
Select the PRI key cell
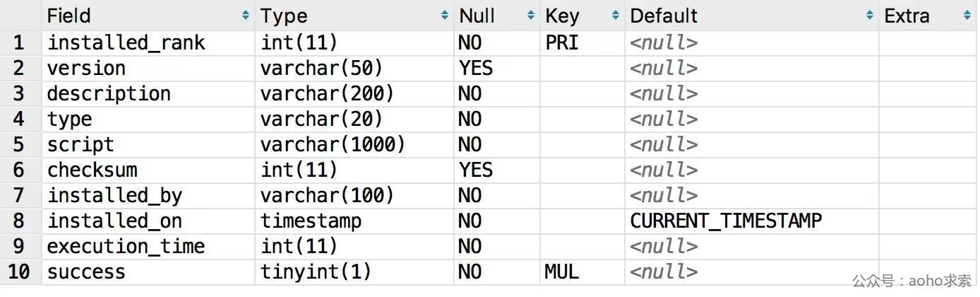[x=582, y=42]
